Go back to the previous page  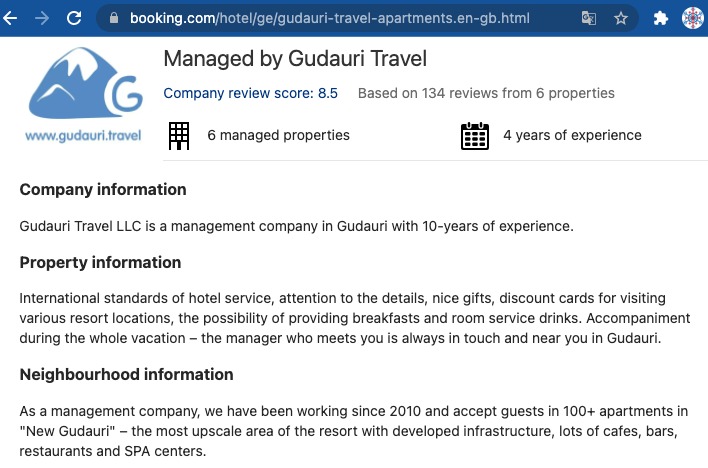point(10,18)
